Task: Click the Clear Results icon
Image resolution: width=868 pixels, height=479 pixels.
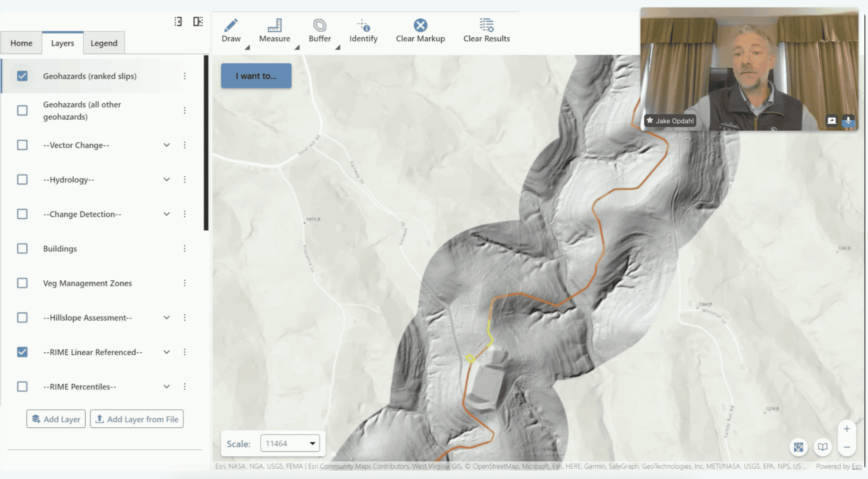Action: coord(486,25)
